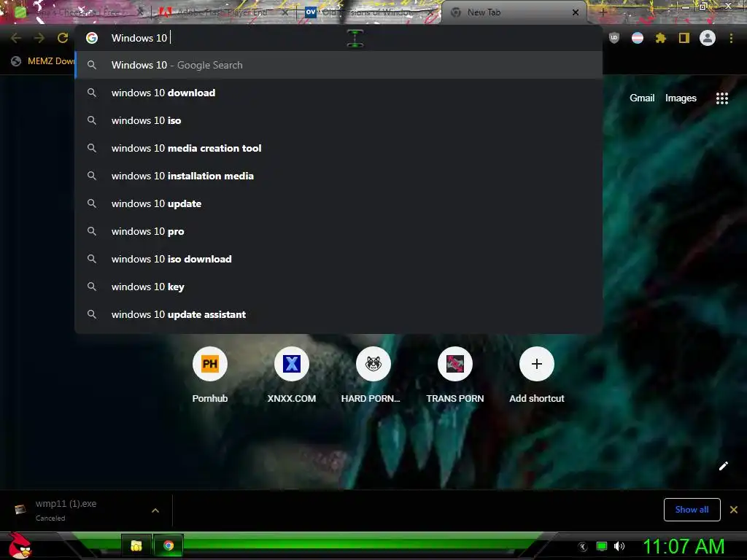Viewport: 747px width, 560px height.
Task: Click the Add shortcut plus button
Action: point(536,364)
